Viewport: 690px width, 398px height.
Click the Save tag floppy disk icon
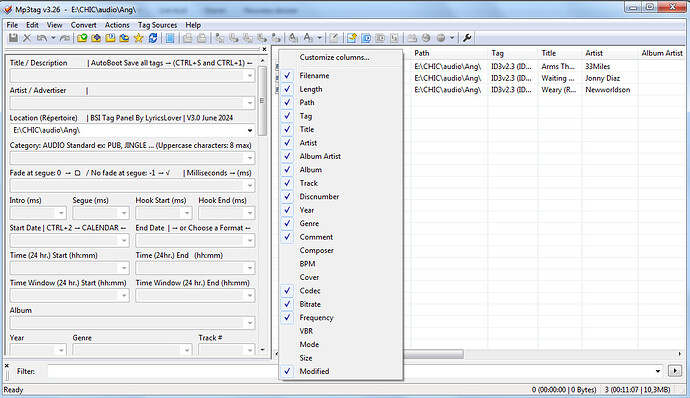[x=13, y=38]
